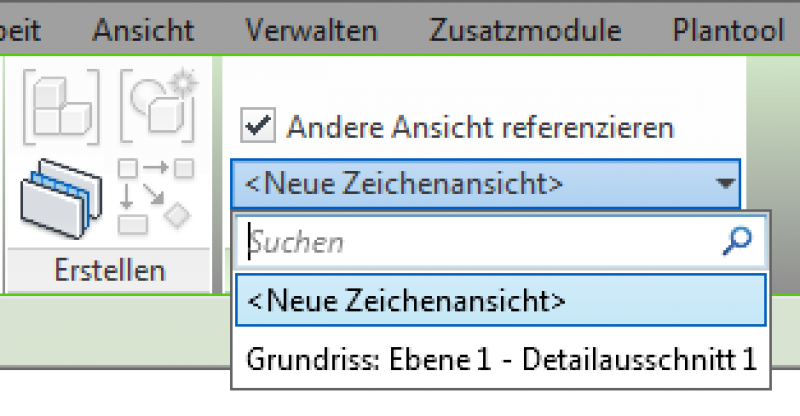
Task: Click the '<Neue Zeichenansicht>' combo box field
Action: pyautogui.click(x=470, y=183)
